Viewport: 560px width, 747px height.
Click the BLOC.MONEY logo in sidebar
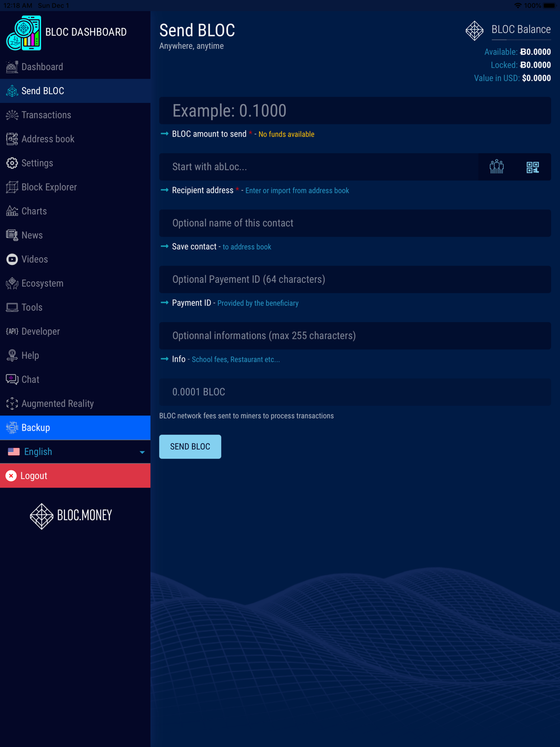[71, 516]
